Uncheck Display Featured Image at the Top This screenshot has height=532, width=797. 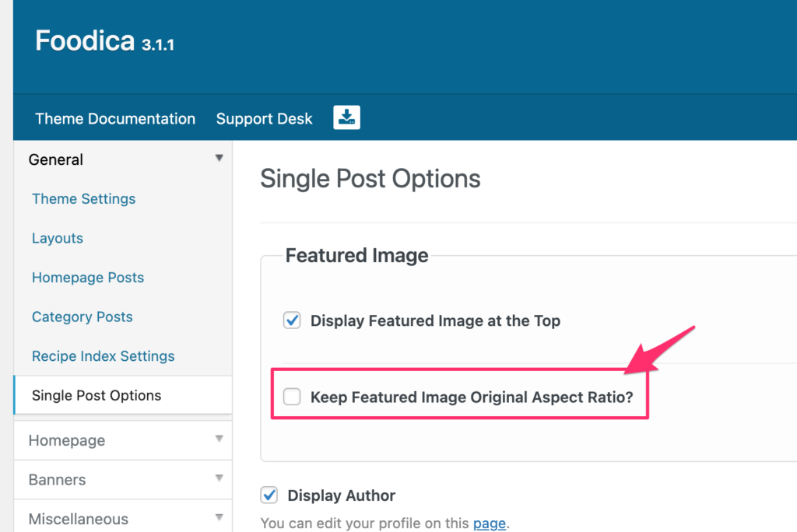(292, 320)
